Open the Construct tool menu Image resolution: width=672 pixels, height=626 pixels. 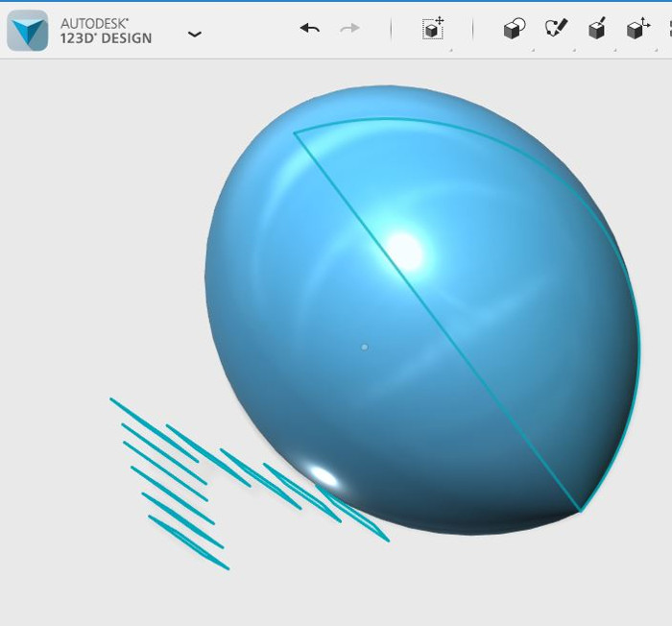pyautogui.click(x=597, y=29)
